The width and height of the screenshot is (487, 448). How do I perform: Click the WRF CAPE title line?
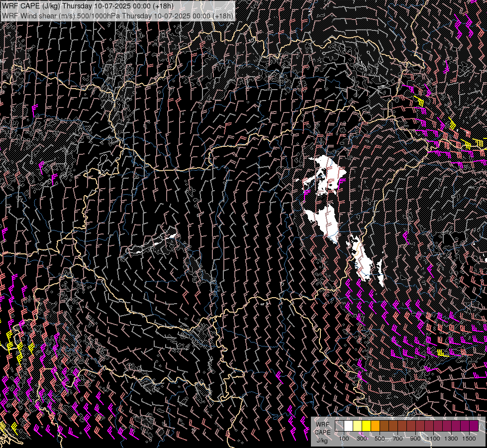click(x=87, y=6)
